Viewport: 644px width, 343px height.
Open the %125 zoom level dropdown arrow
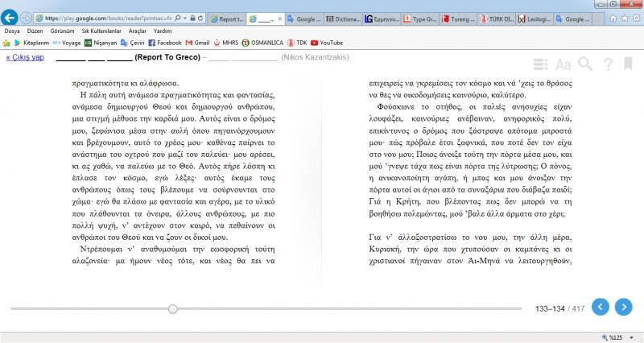[x=631, y=337]
